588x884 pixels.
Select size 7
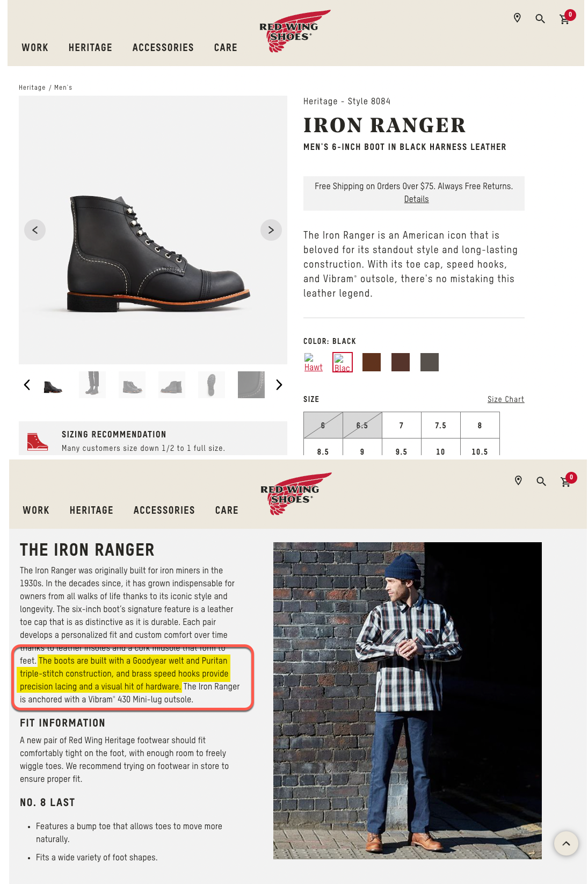coord(402,425)
